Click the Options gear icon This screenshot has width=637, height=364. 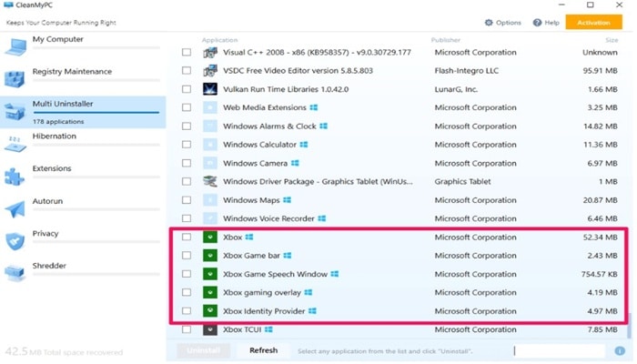coord(489,23)
